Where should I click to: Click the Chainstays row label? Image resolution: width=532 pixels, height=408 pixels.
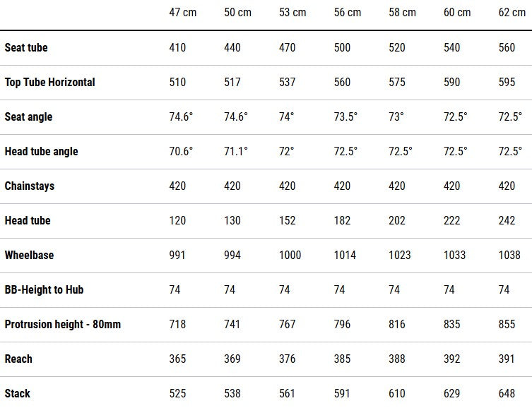pos(29,186)
